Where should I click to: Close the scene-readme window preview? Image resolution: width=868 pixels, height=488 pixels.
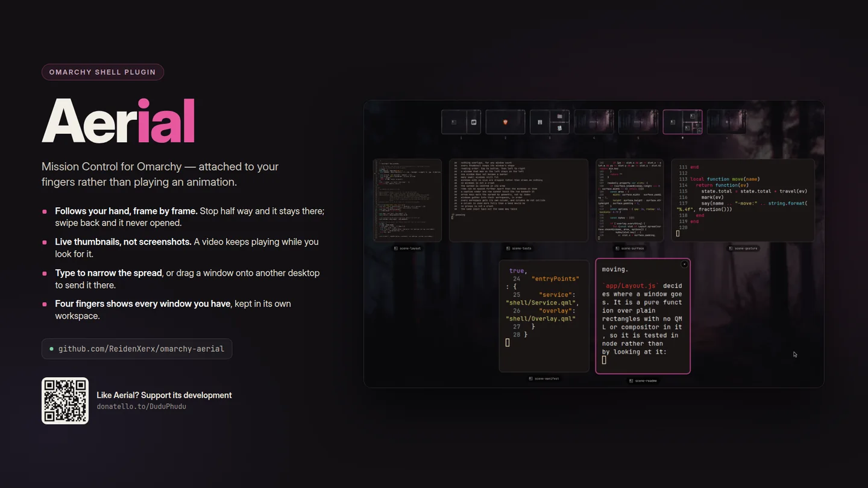tap(684, 264)
